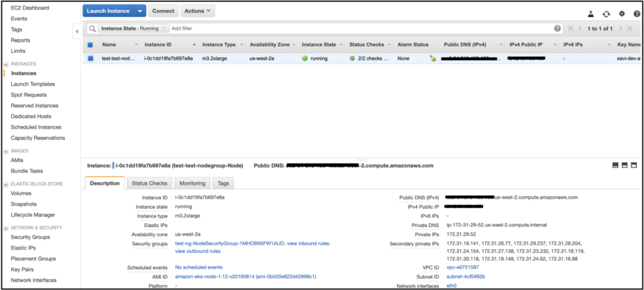Image resolution: width=644 pixels, height=290 pixels.
Task: Minimize the details pane layout
Action: pyautogui.click(x=615, y=165)
